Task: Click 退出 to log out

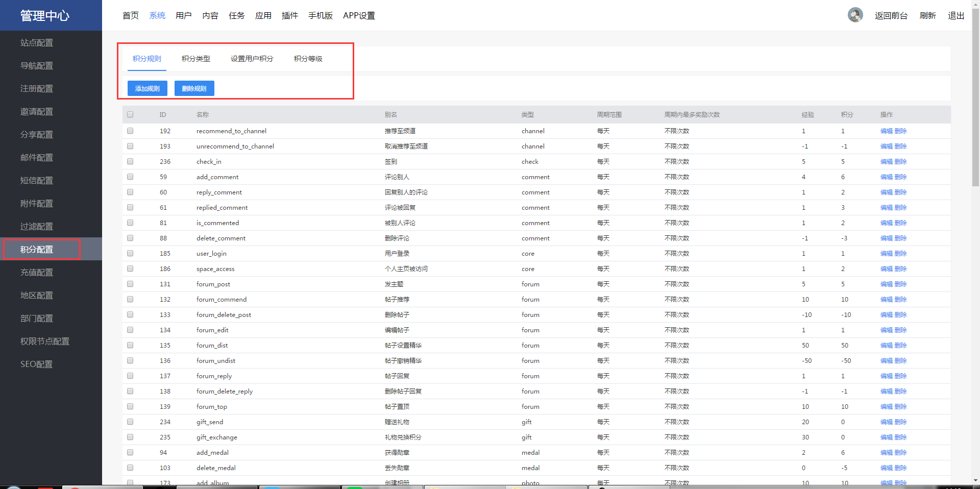Action: (956, 15)
